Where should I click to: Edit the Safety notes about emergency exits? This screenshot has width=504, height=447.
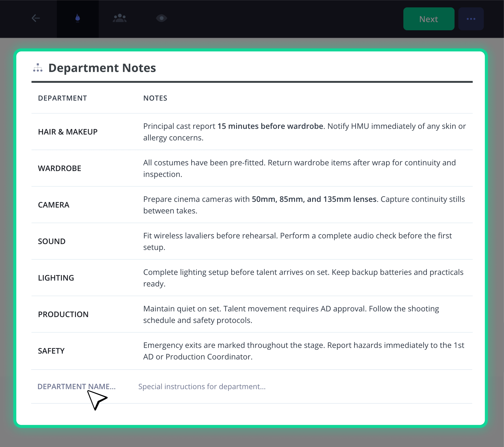304,351
